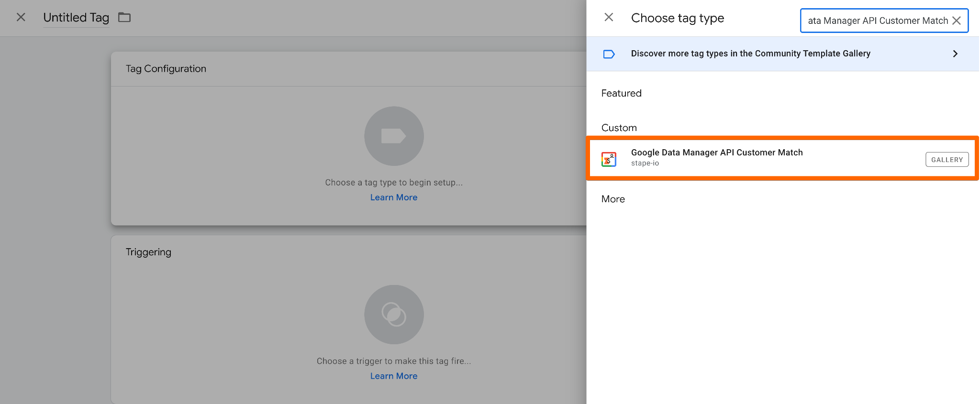Open Learn More link under Triggering
This screenshot has width=980, height=404.
394,376
